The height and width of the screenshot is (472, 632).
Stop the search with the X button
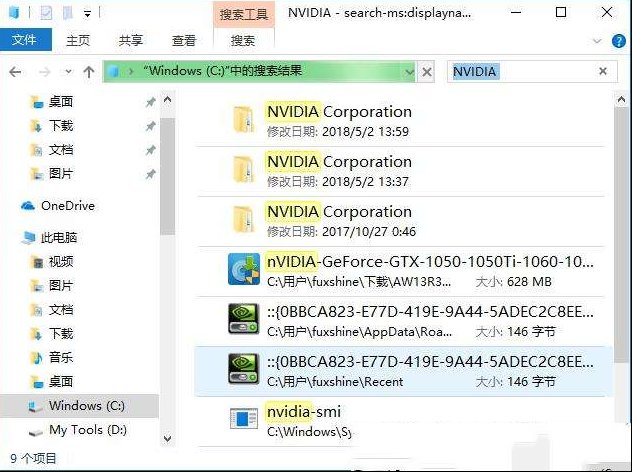pyautogui.click(x=426, y=73)
